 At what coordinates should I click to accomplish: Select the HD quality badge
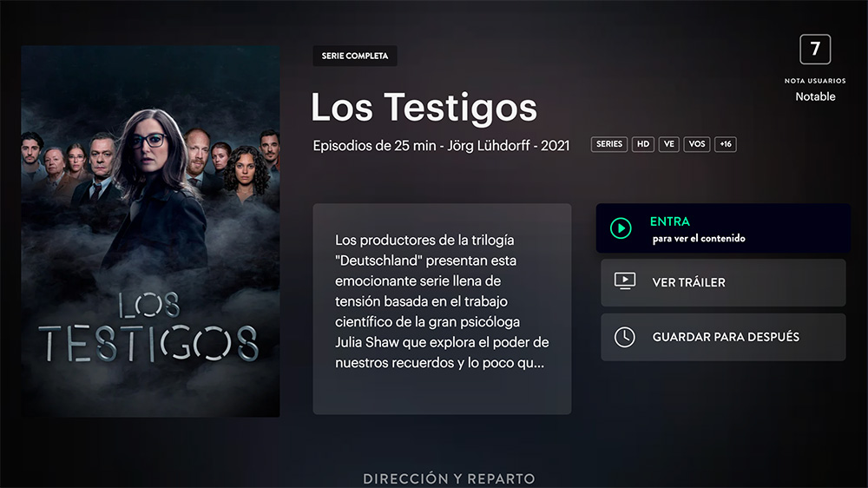642,144
